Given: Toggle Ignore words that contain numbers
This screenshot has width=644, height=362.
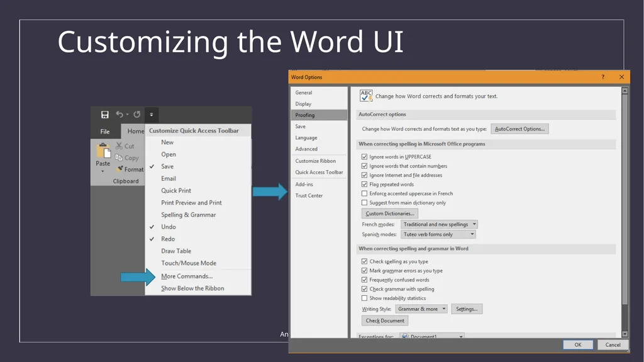Looking at the screenshot, I should click(x=364, y=166).
